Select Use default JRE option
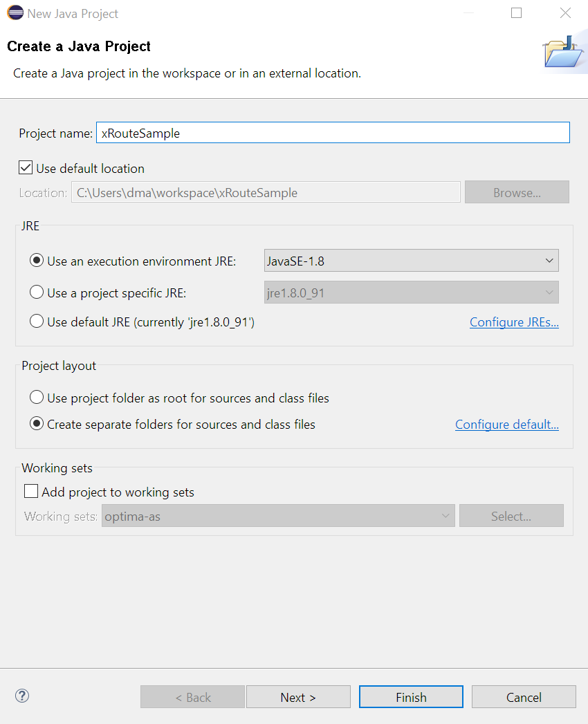 [37, 322]
